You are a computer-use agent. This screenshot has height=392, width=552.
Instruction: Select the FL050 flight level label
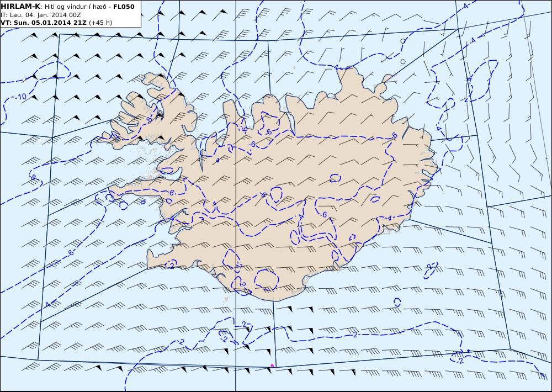click(x=124, y=7)
